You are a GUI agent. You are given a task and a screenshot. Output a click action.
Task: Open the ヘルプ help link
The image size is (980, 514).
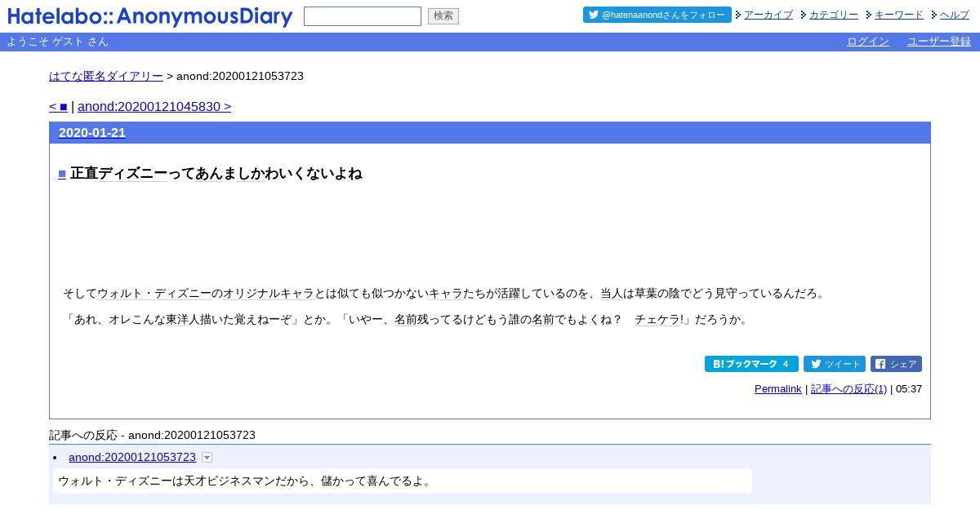pyautogui.click(x=955, y=15)
